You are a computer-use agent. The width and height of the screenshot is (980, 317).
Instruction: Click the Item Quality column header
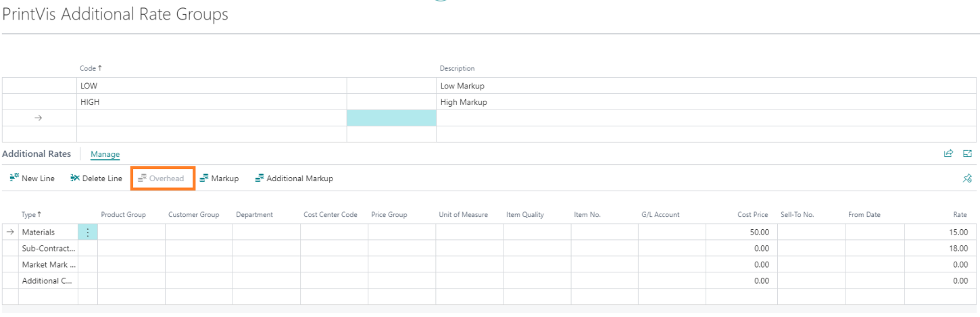pos(525,215)
